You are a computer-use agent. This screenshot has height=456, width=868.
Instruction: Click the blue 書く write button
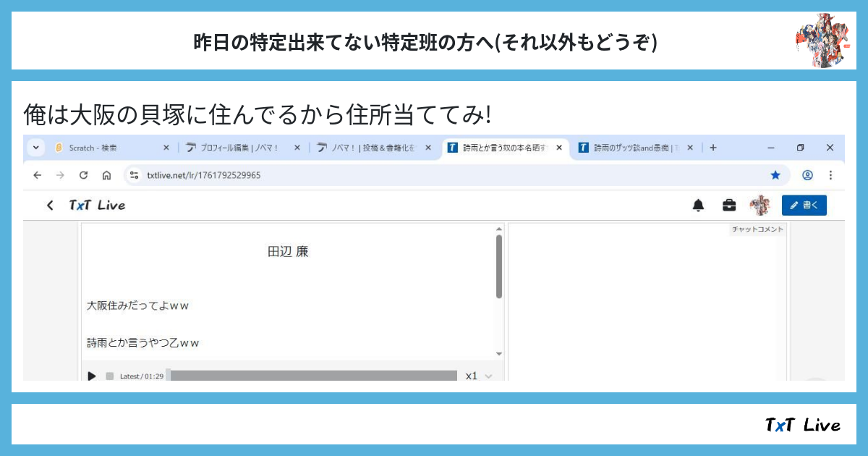pos(804,206)
